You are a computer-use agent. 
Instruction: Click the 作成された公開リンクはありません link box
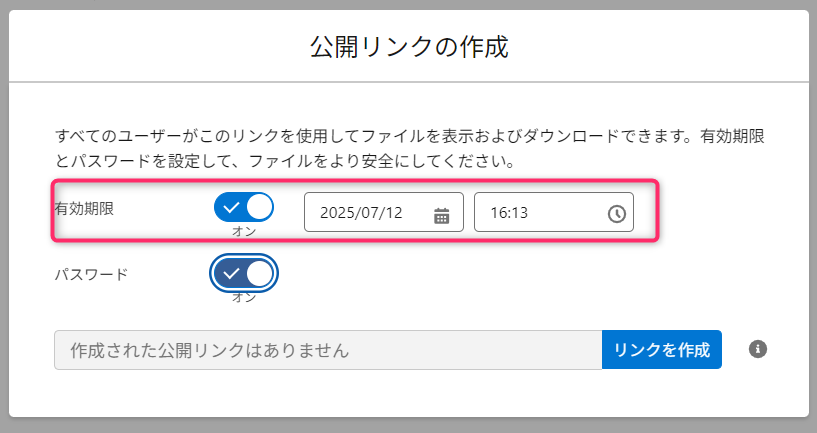tap(327, 350)
